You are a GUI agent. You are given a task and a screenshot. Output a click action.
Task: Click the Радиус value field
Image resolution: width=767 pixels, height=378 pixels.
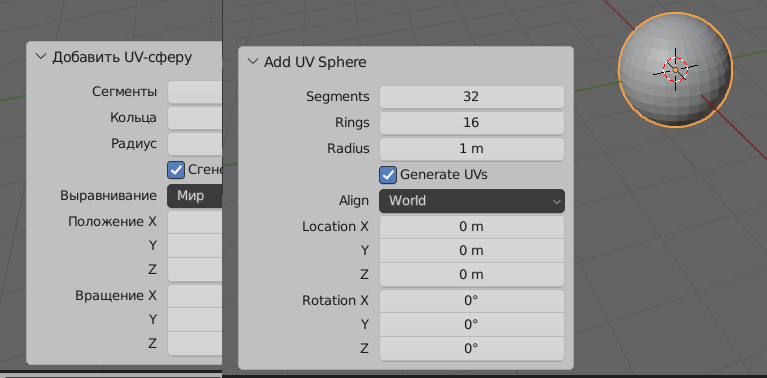click(x=195, y=144)
